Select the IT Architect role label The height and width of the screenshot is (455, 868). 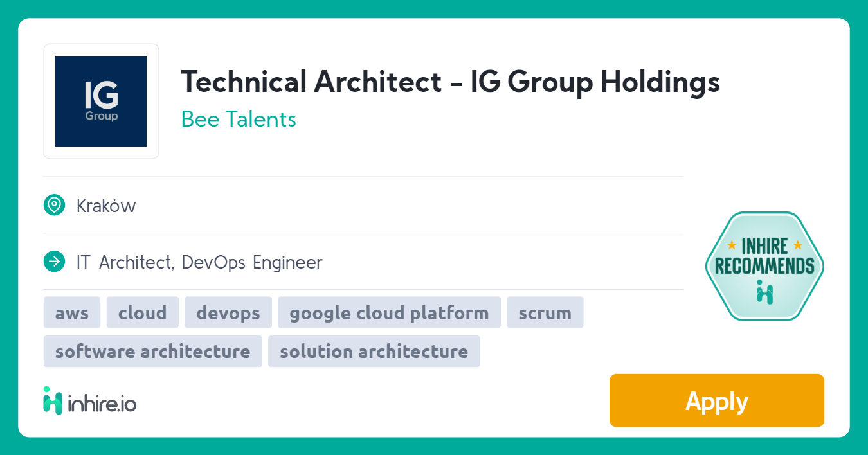click(x=125, y=263)
